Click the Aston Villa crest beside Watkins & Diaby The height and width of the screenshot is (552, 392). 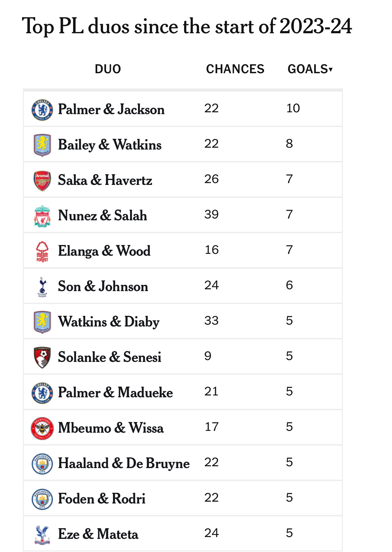[x=42, y=322]
